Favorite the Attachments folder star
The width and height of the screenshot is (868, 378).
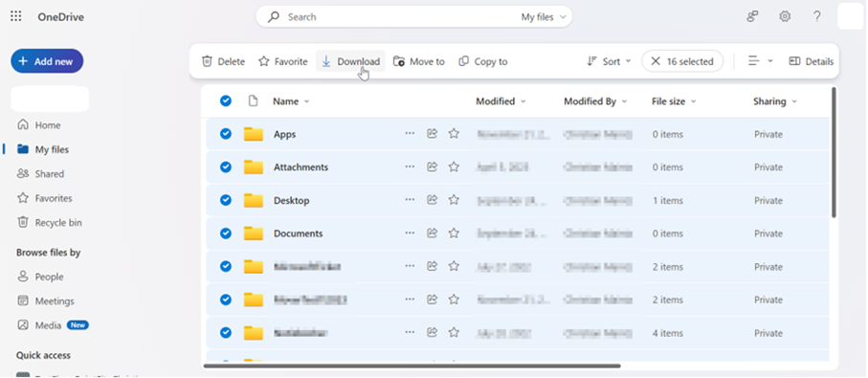click(x=454, y=167)
